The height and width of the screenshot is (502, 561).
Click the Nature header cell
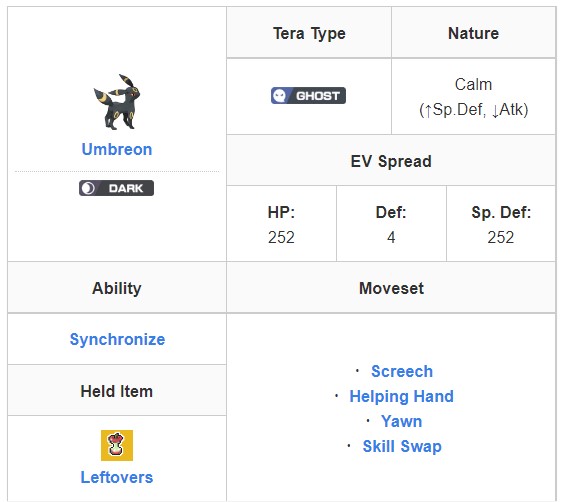click(x=473, y=33)
